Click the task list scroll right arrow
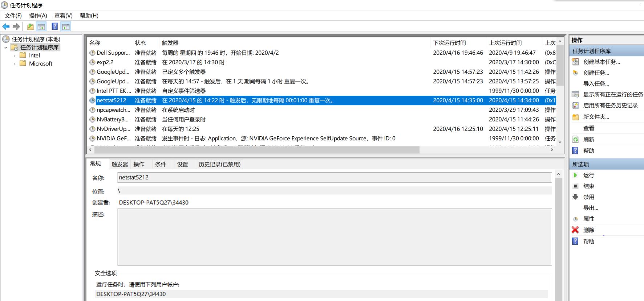644x301 pixels. [x=552, y=150]
